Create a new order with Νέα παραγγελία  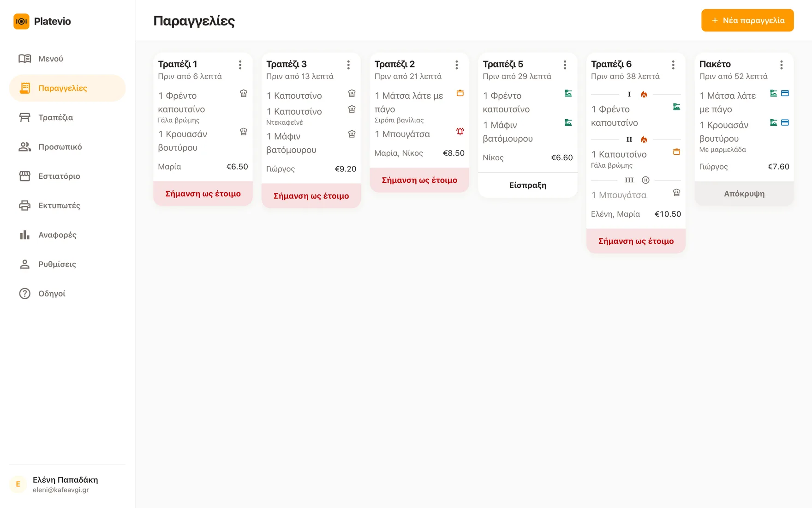pos(747,20)
